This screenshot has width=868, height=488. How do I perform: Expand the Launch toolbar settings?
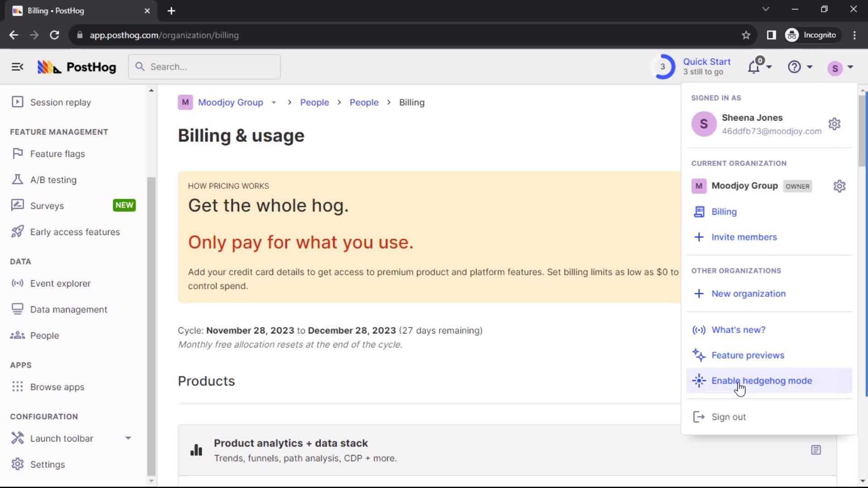pyautogui.click(x=128, y=438)
